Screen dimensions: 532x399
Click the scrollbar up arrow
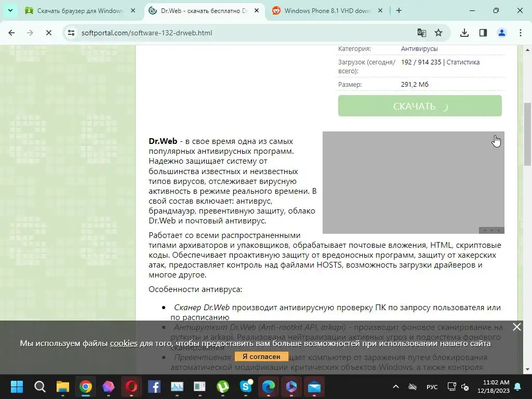click(528, 50)
